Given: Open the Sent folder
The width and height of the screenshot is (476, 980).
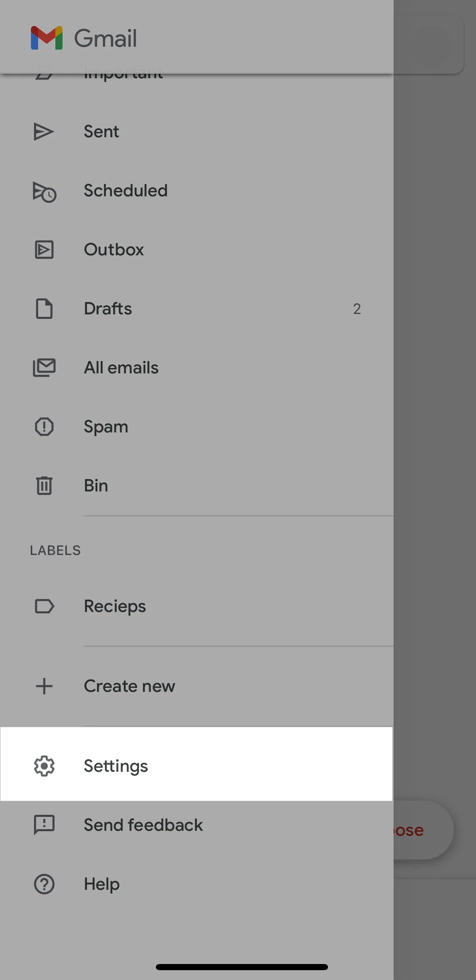Looking at the screenshot, I should (x=197, y=132).
